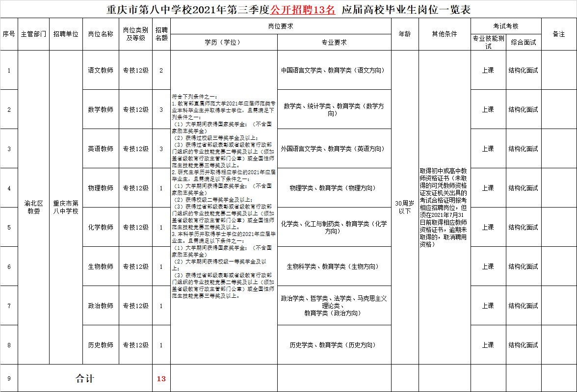The height and width of the screenshot is (392, 577).
Task: Click "结构化面试" in the 历史教师 row
Action: pyautogui.click(x=524, y=345)
